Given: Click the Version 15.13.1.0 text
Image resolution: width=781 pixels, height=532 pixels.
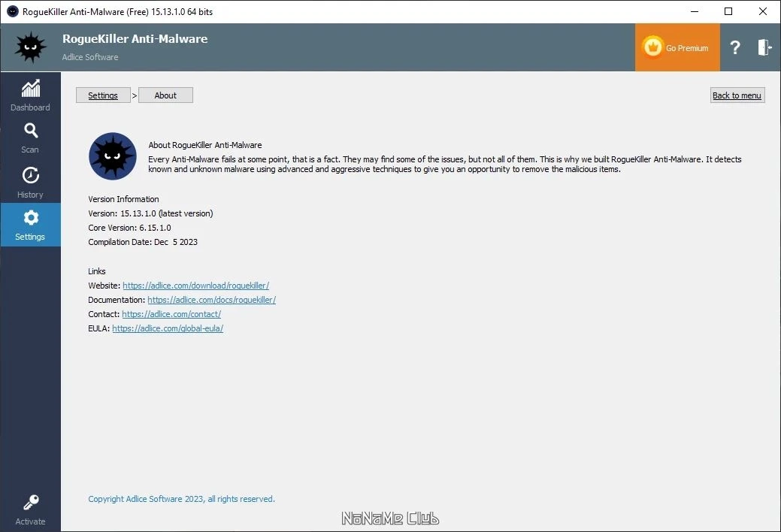Looking at the screenshot, I should (150, 213).
